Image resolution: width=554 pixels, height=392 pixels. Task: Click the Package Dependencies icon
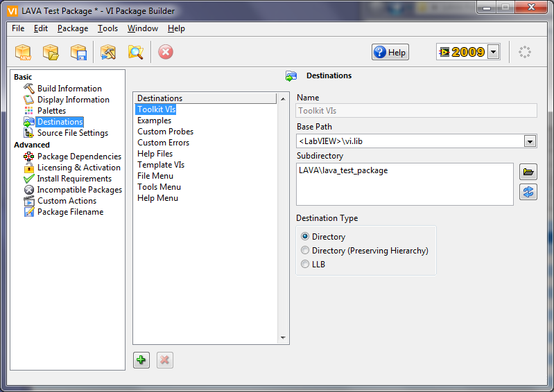(x=28, y=157)
